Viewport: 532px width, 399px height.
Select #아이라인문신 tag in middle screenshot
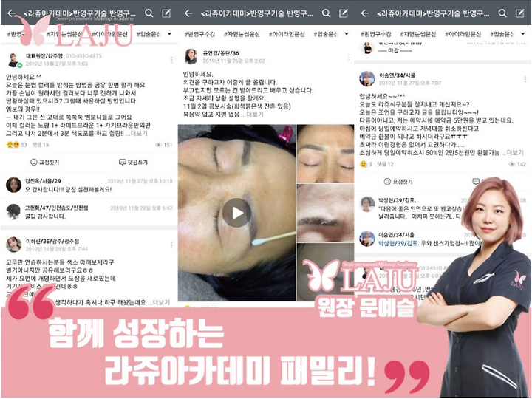(287, 34)
